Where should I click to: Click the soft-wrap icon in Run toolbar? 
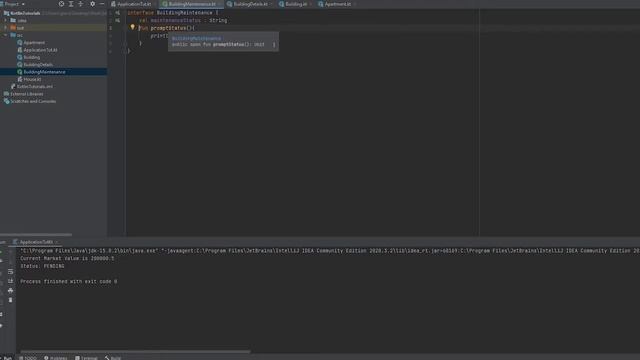click(10, 272)
